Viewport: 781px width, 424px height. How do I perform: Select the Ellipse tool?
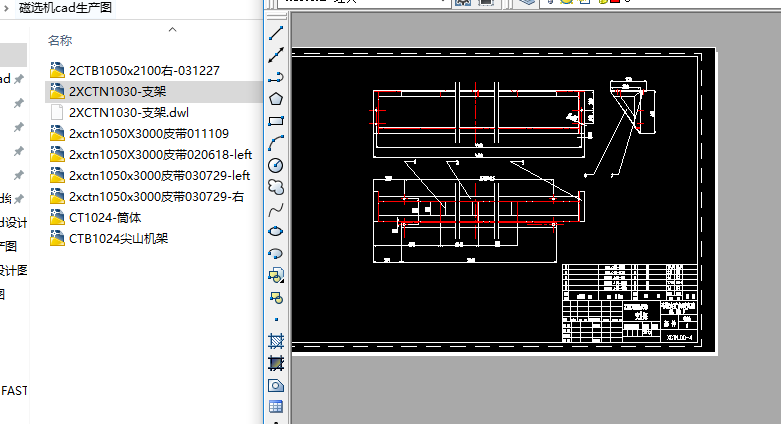[276, 231]
